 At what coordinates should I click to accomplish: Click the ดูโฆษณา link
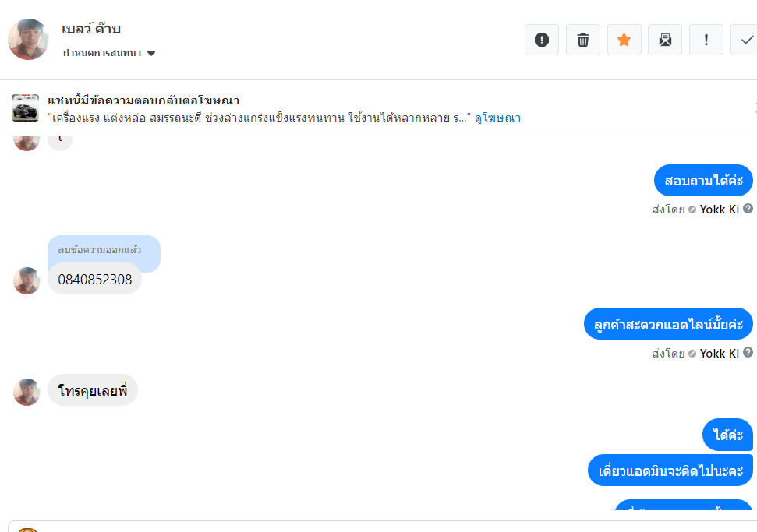[497, 118]
